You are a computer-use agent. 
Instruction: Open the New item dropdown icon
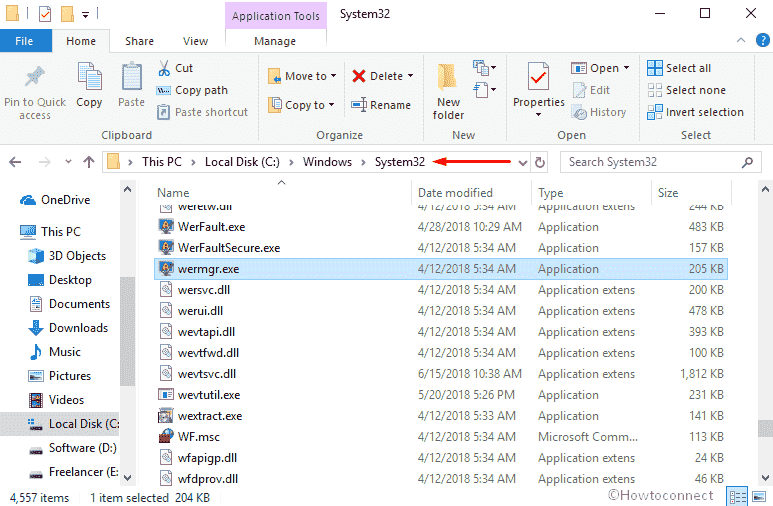[x=484, y=68]
